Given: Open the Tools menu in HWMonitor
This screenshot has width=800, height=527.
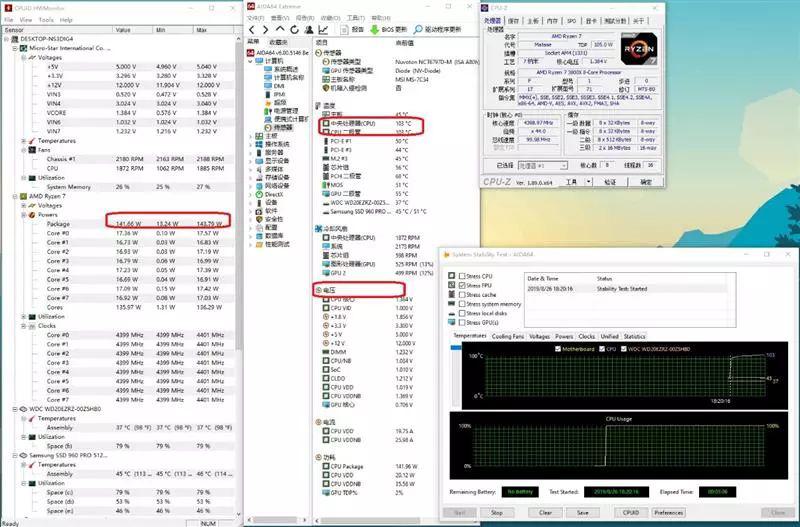Looking at the screenshot, I should [46, 19].
